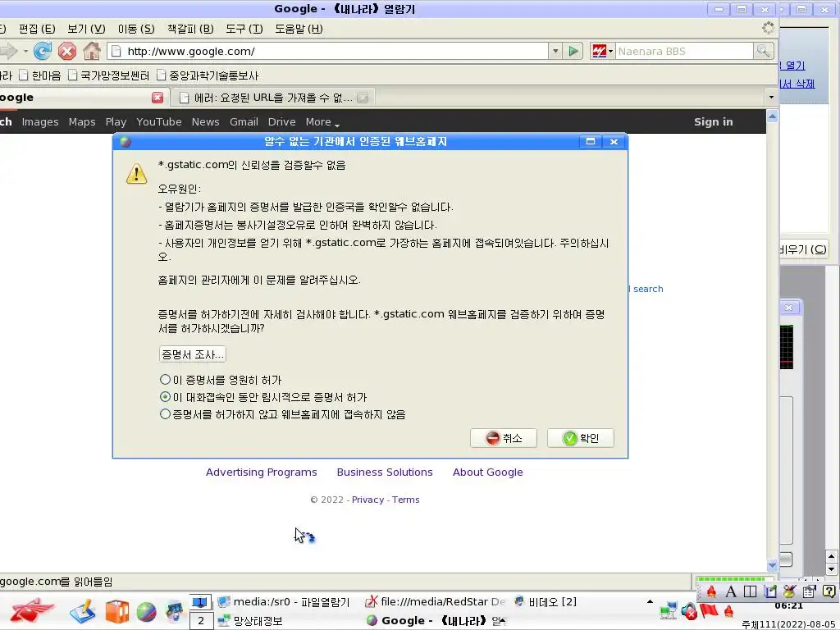The height and width of the screenshot is (630, 840).
Task: Open the 이동 (S) menu
Action: coord(136,29)
